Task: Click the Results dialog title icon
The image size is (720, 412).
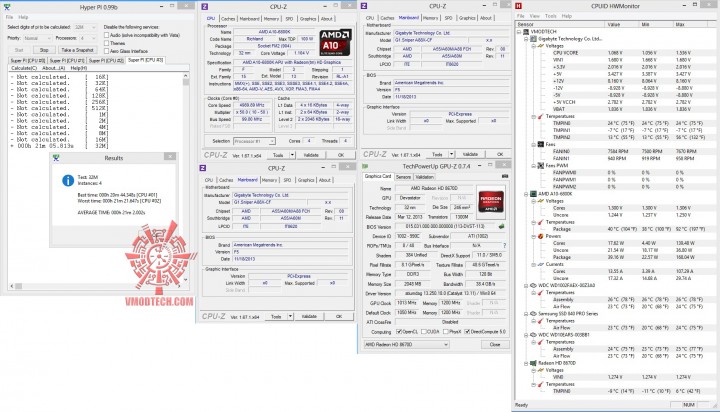Action: coord(56,158)
